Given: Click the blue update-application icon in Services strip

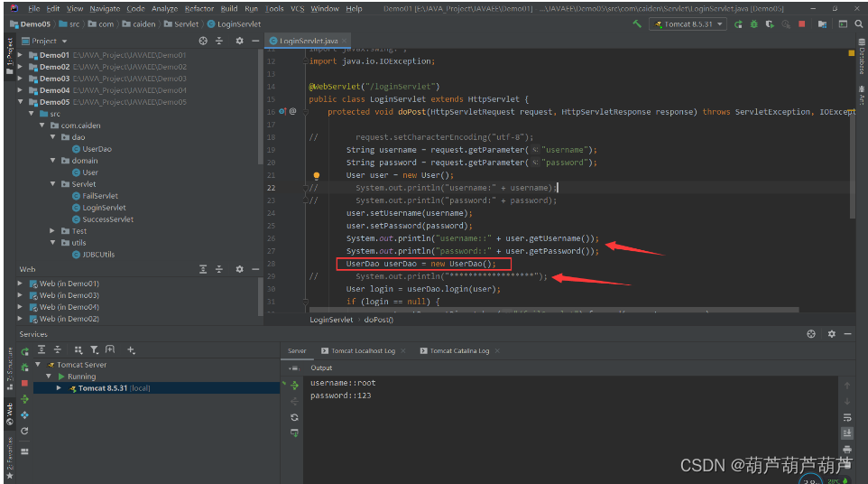Looking at the screenshot, I should [25, 415].
